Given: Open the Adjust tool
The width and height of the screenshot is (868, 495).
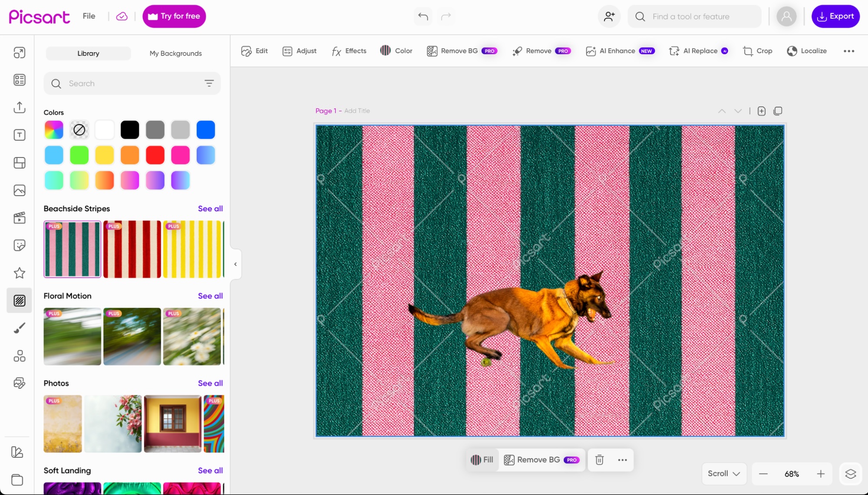Looking at the screenshot, I should pyautogui.click(x=300, y=51).
